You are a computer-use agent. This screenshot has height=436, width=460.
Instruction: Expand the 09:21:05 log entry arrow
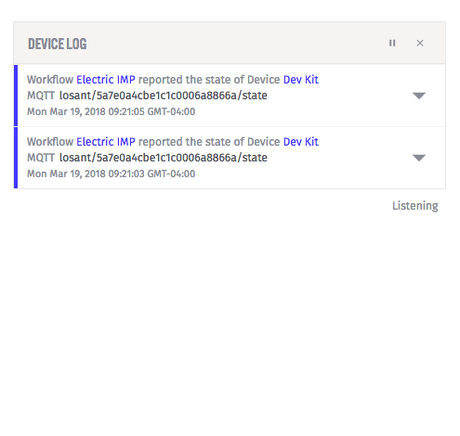[419, 96]
